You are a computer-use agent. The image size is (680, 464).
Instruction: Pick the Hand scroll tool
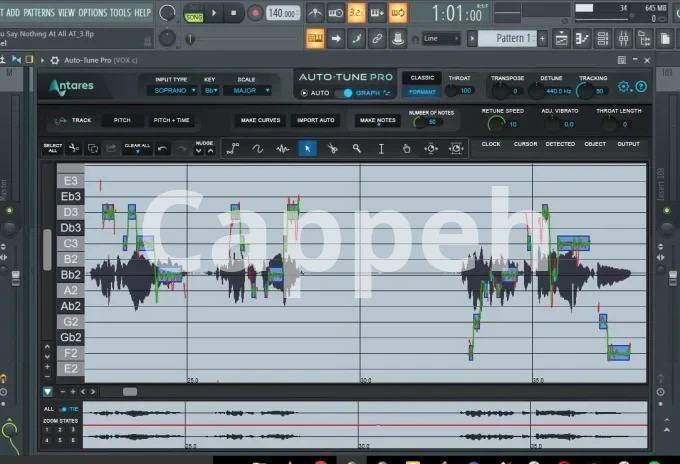pos(406,148)
